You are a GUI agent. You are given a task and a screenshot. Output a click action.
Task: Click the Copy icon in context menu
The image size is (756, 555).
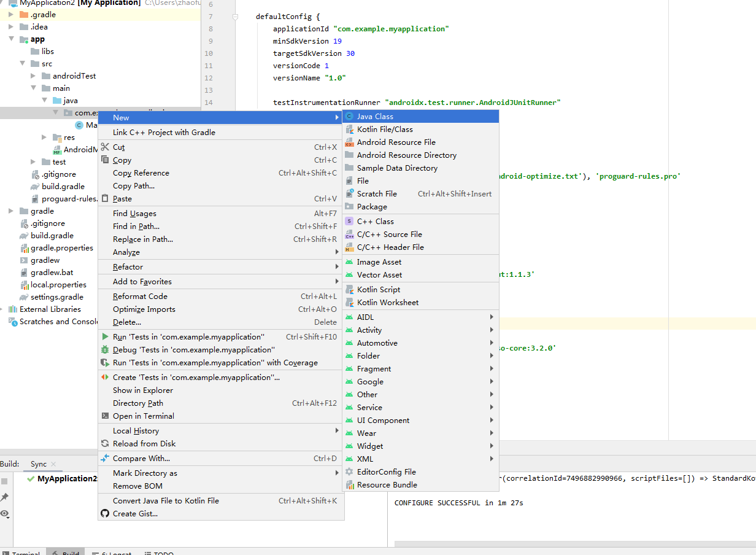[105, 160]
